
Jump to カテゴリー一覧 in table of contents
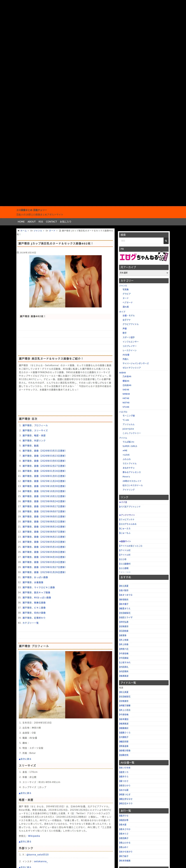[x=30, y=623]
